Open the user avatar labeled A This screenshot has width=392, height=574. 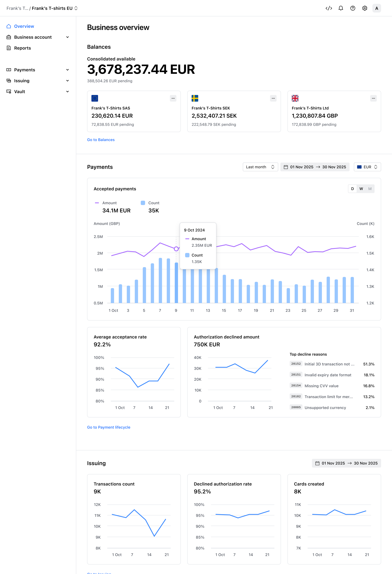pyautogui.click(x=376, y=8)
